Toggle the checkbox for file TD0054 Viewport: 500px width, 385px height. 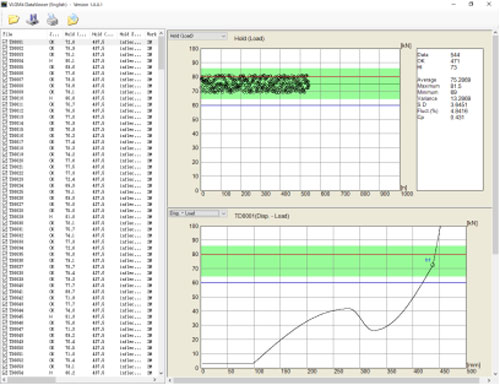tap(5, 373)
